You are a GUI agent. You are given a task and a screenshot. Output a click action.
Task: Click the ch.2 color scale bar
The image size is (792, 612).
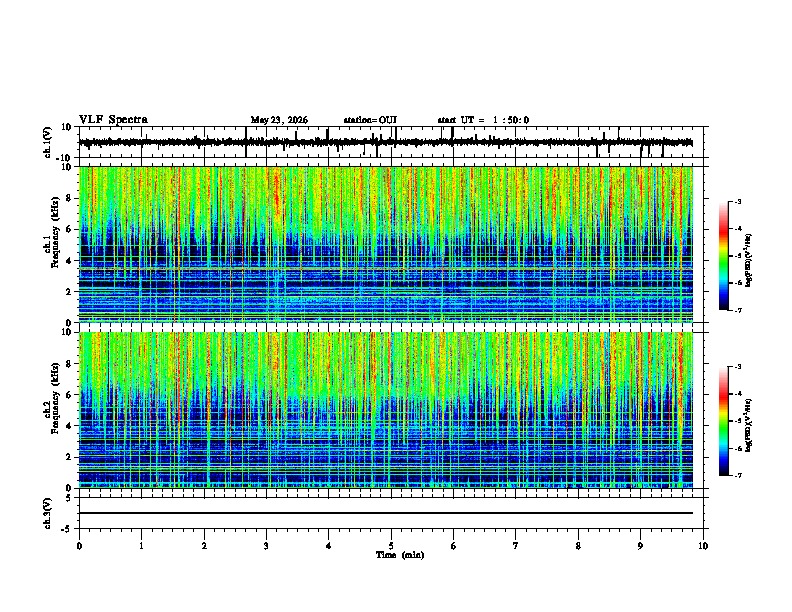tap(723, 421)
